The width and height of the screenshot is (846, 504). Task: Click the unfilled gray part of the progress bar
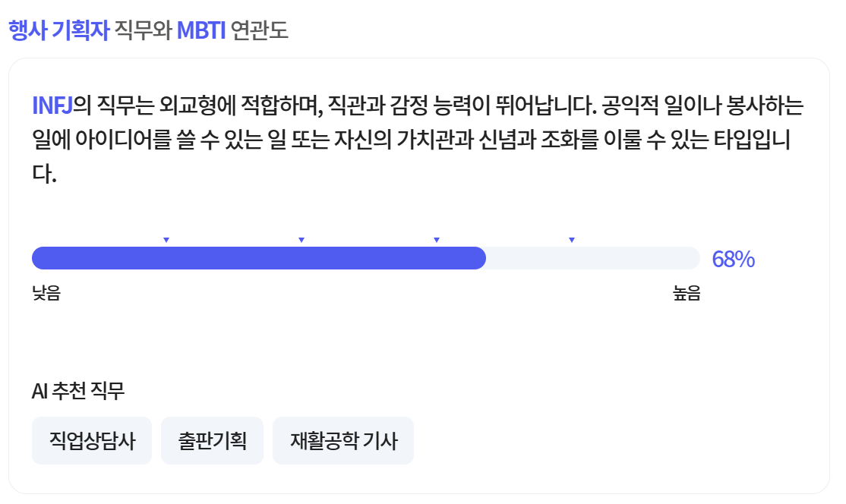point(592,258)
